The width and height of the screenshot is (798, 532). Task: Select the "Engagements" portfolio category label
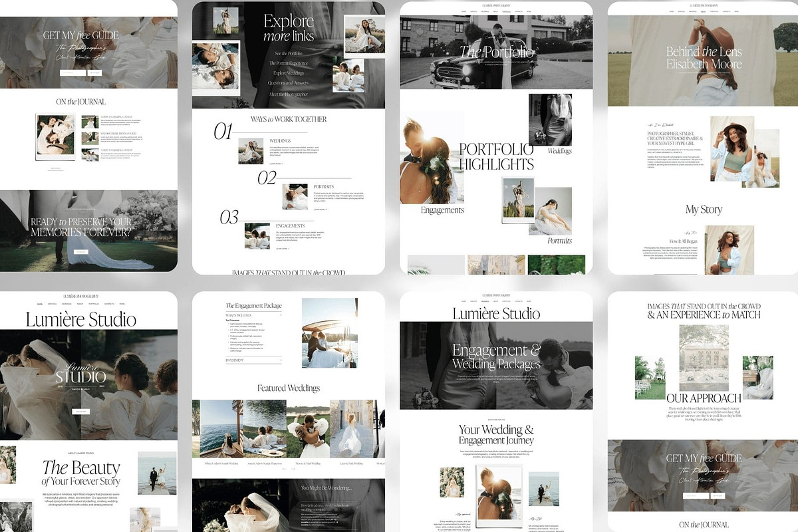pyautogui.click(x=442, y=209)
